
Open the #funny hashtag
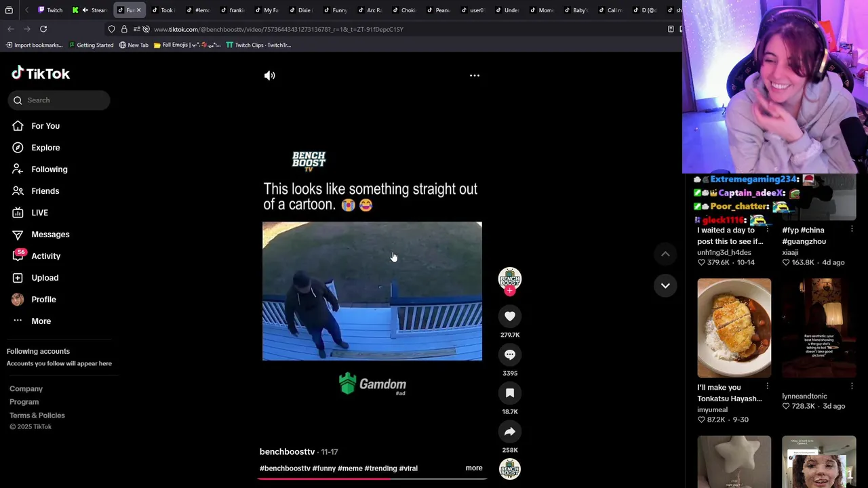324,468
